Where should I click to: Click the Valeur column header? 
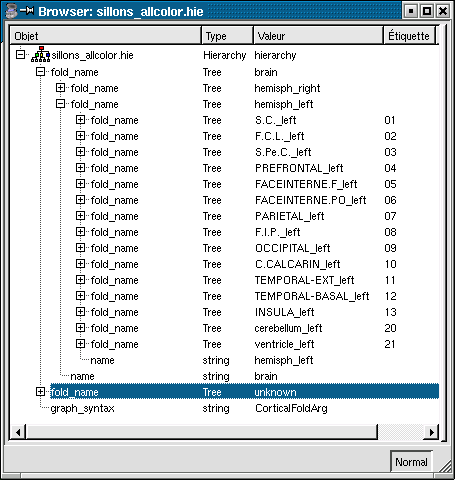coord(318,35)
